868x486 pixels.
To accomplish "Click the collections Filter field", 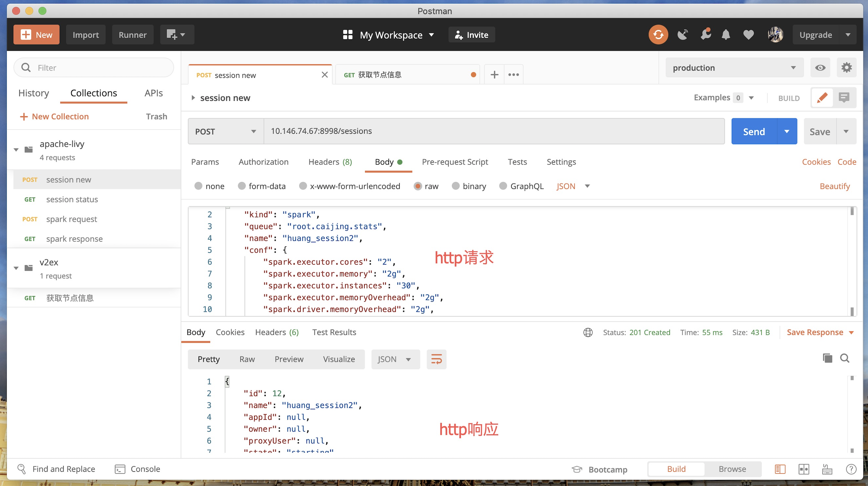I will tap(94, 67).
